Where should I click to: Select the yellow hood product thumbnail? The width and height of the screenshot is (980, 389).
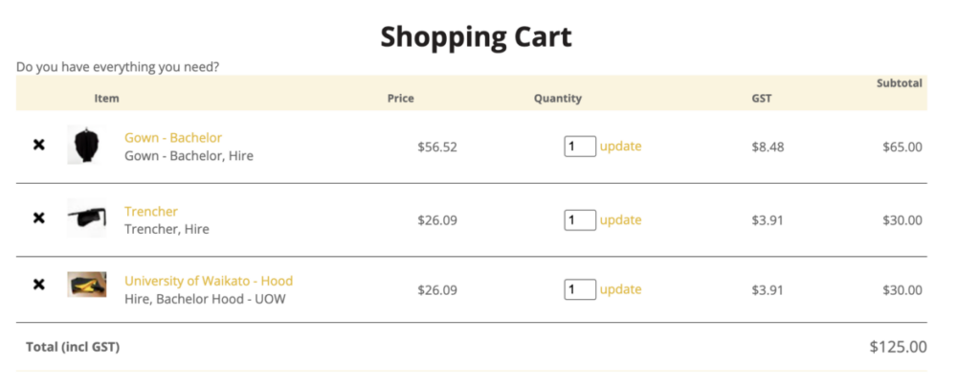86,285
